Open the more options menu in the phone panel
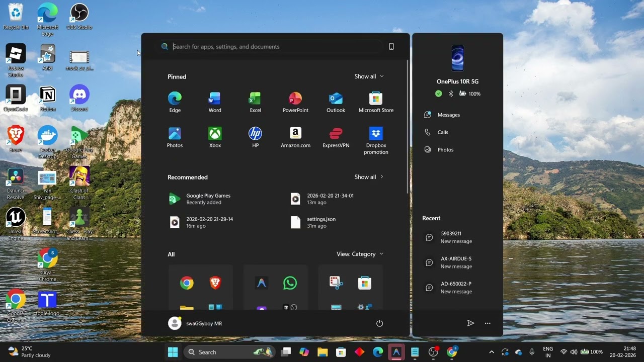 [x=488, y=323]
